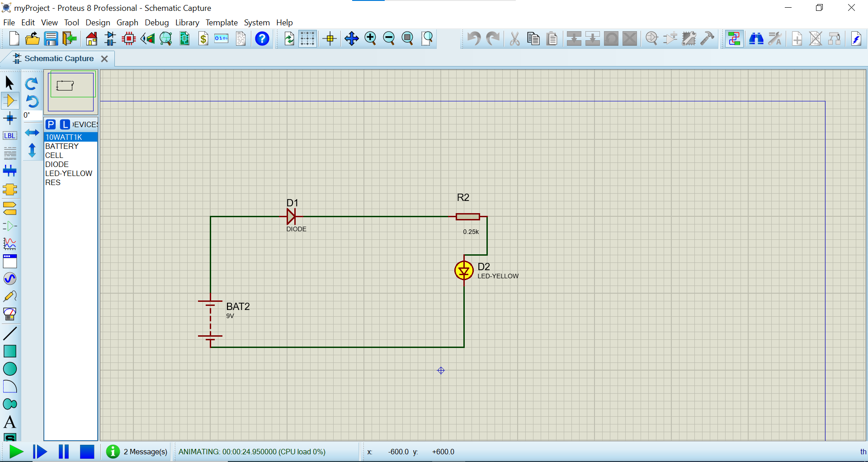Click the Junction dot mode icon
The height and width of the screenshot is (462, 868).
pyautogui.click(x=10, y=119)
